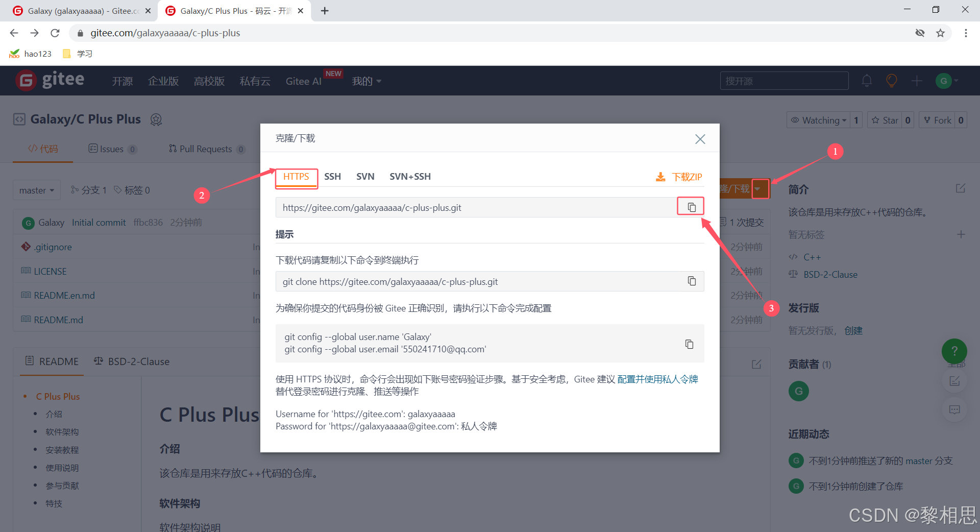This screenshot has width=980, height=532.
Task: Select the README tab
Action: coord(52,361)
